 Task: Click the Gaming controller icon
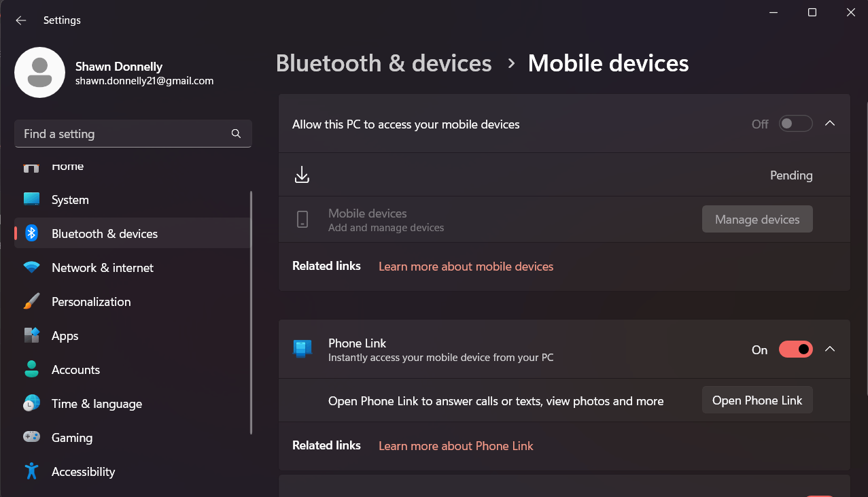(31, 437)
